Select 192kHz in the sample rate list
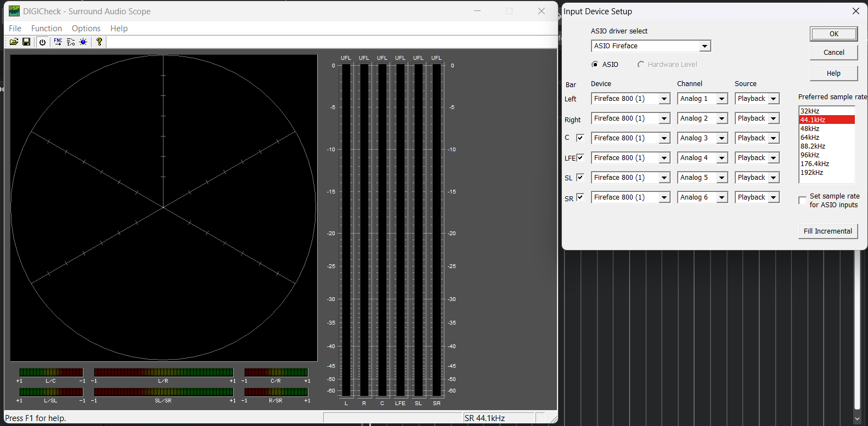Image resolution: width=868 pixels, height=426 pixels. (827, 173)
